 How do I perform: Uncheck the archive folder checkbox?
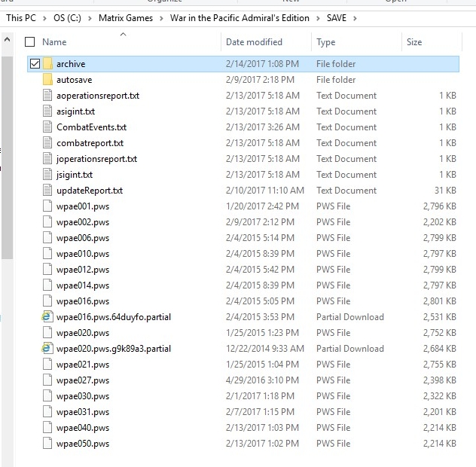tap(35, 64)
